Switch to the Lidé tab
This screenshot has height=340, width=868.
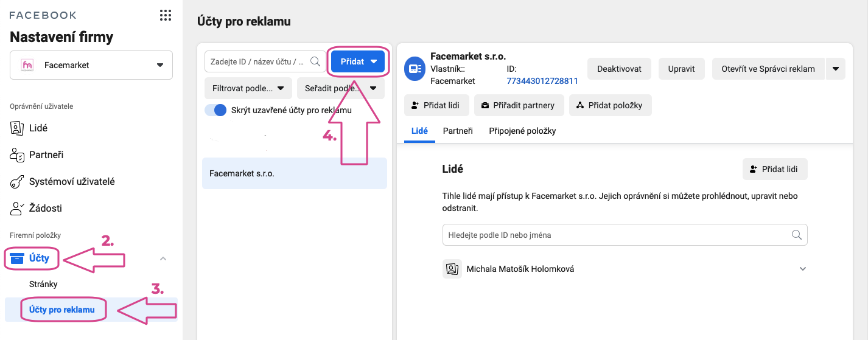(419, 131)
